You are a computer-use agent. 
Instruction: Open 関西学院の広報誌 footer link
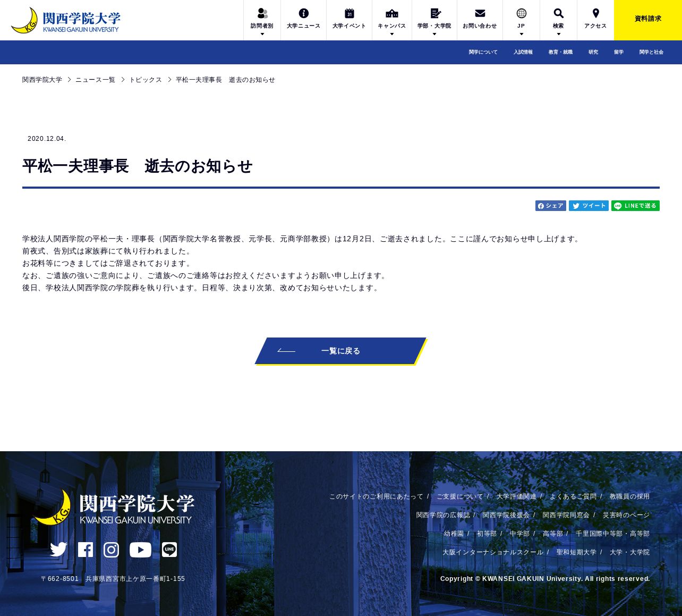click(x=443, y=515)
